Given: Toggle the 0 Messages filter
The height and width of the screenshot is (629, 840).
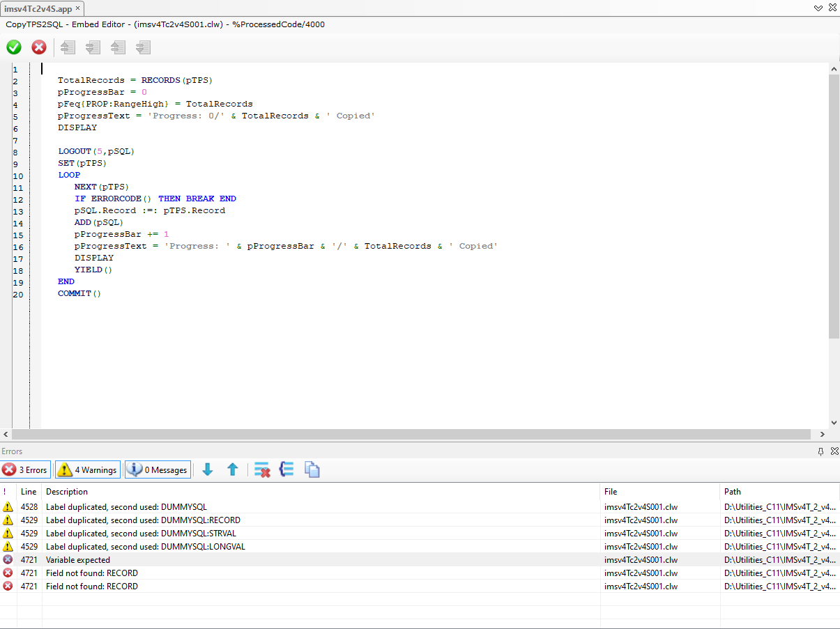Looking at the screenshot, I should coord(158,470).
